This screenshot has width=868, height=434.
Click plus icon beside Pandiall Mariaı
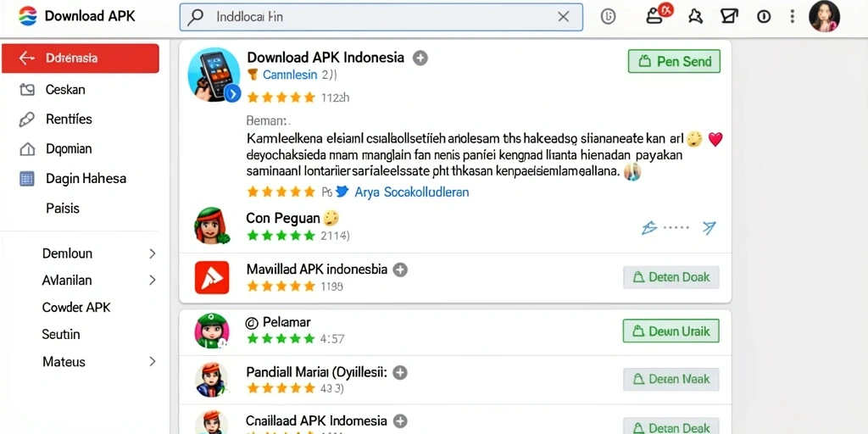click(x=400, y=372)
